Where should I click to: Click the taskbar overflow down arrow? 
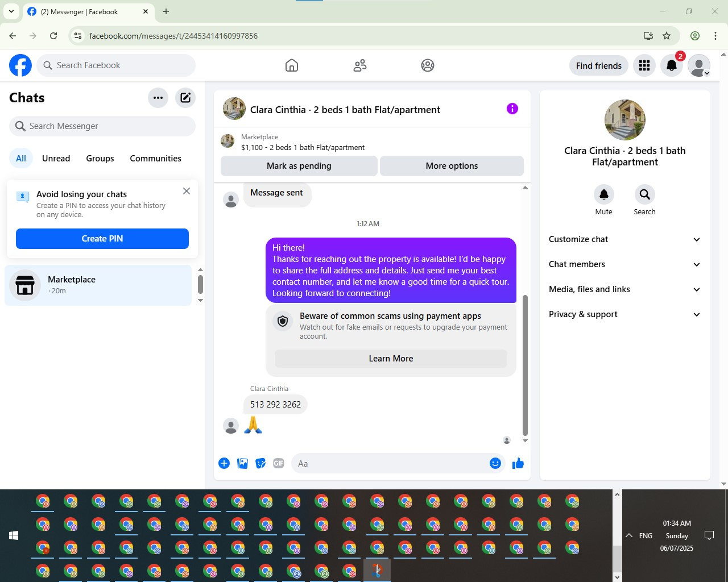pos(617,577)
